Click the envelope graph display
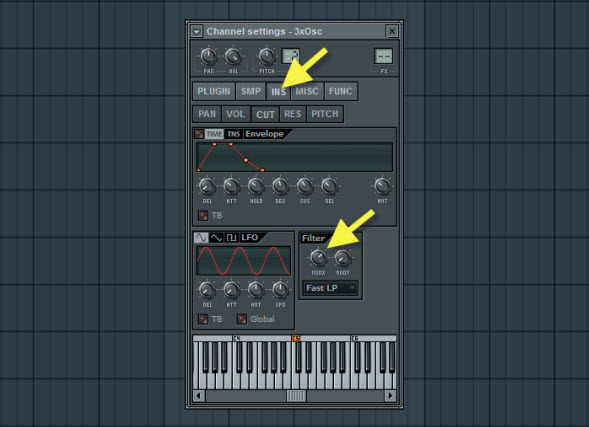This screenshot has height=427, width=589. coord(294,157)
